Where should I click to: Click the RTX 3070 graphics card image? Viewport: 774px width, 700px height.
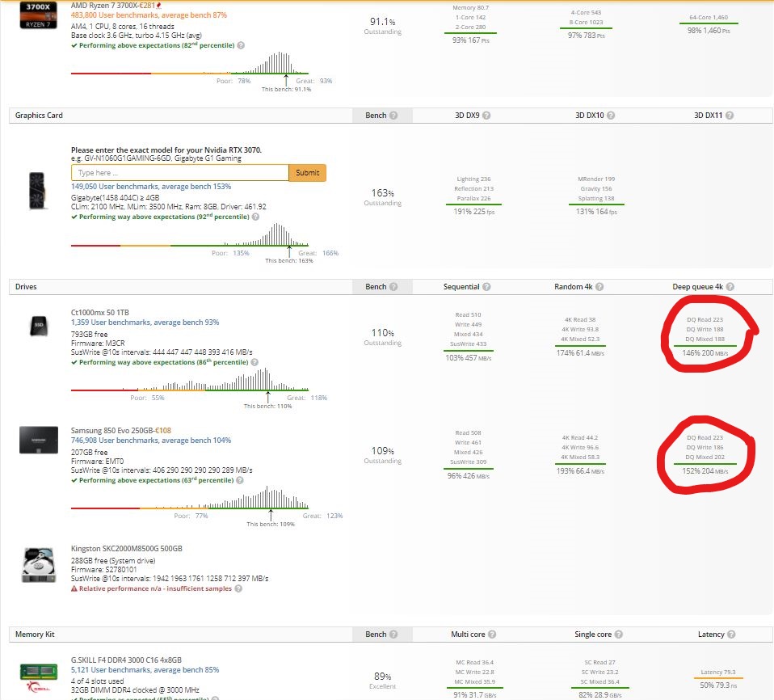pyautogui.click(x=37, y=191)
